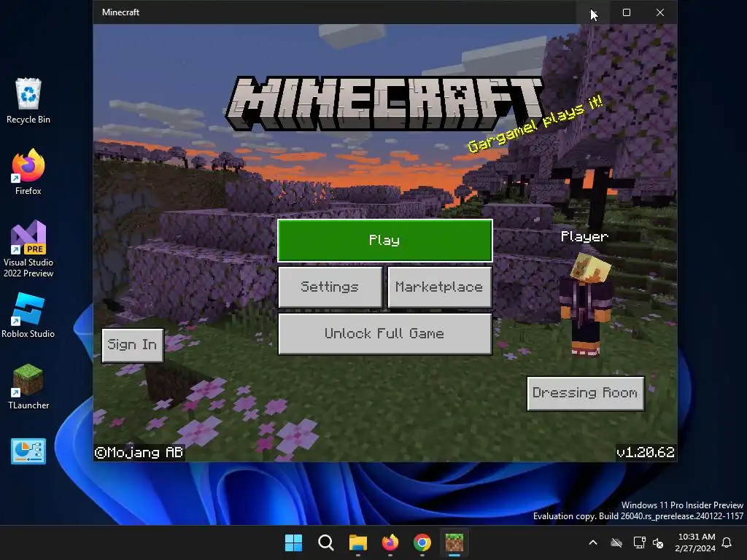Click the Sign In button
Screen dimensions: 747x560
pos(133,345)
